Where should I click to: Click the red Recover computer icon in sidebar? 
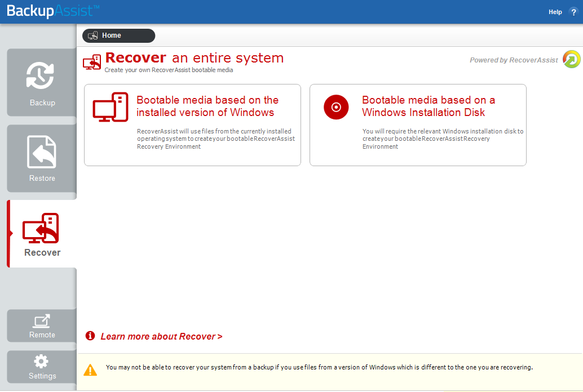tap(41, 228)
